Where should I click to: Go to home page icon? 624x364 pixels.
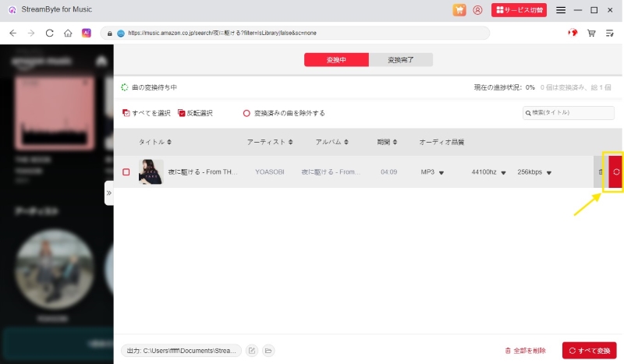(68, 33)
